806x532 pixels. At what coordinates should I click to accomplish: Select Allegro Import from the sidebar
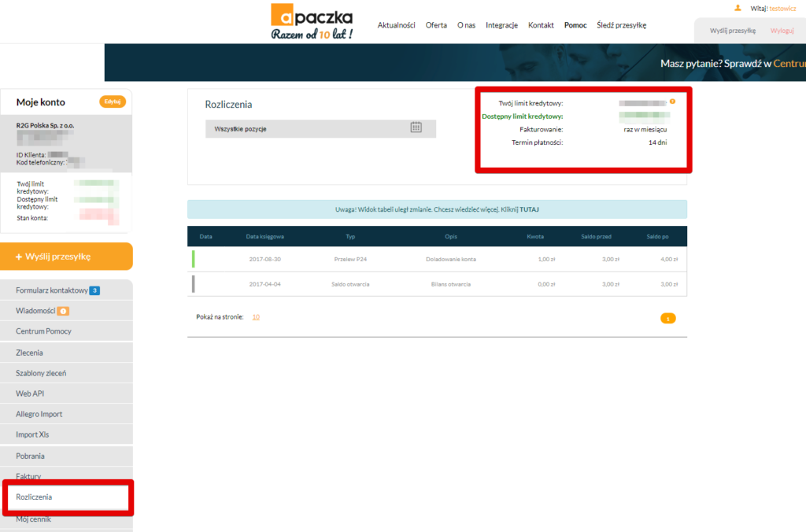tap(39, 414)
